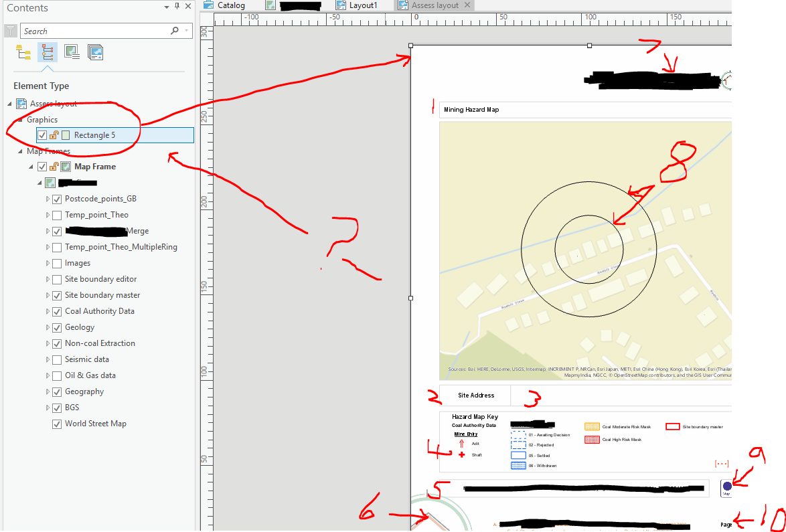This screenshot has width=786, height=532.
Task: Collapse the Assess layout tree node
Action: click(9, 104)
